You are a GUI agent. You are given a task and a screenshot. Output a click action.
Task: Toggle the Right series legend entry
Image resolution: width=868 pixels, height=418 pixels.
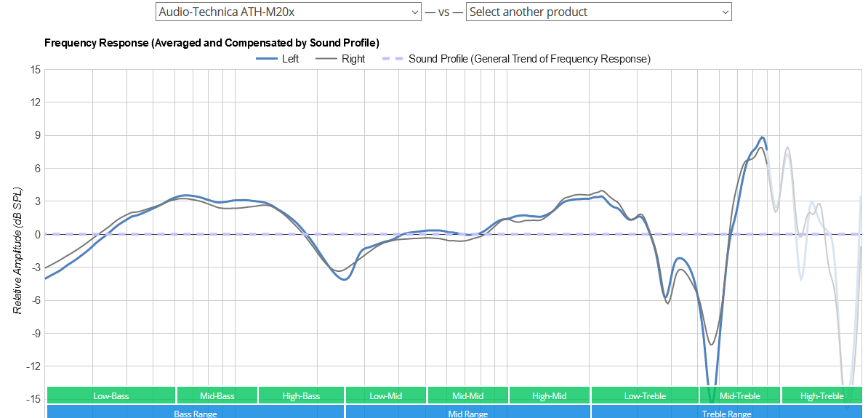[340, 59]
